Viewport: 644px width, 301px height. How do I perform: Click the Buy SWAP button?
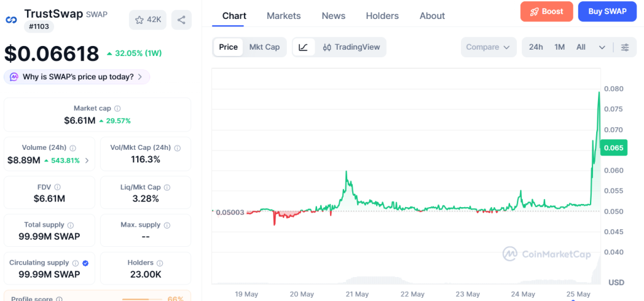click(608, 11)
